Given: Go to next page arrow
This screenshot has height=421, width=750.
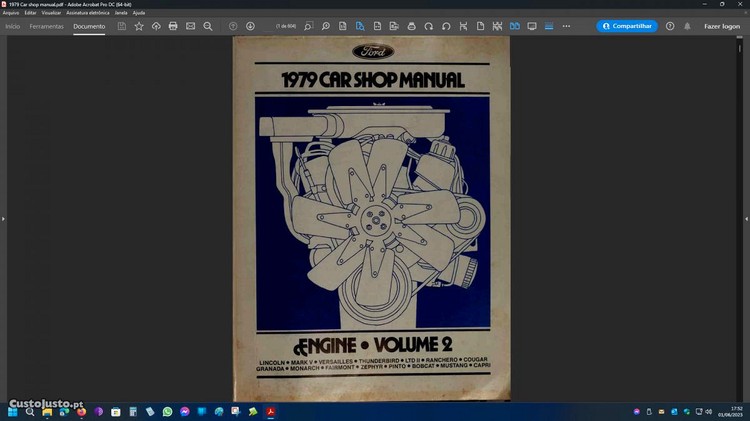Looking at the screenshot, I should click(250, 26).
